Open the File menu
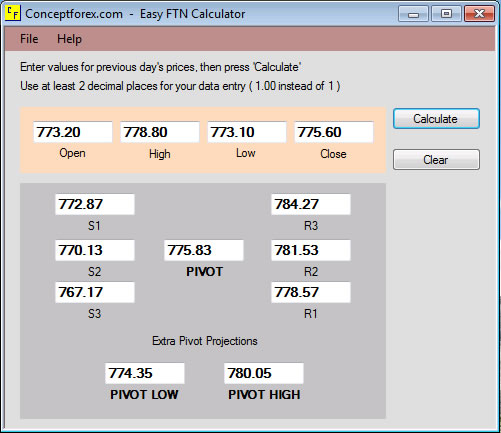Viewport: 501px width, 433px height. (29, 39)
